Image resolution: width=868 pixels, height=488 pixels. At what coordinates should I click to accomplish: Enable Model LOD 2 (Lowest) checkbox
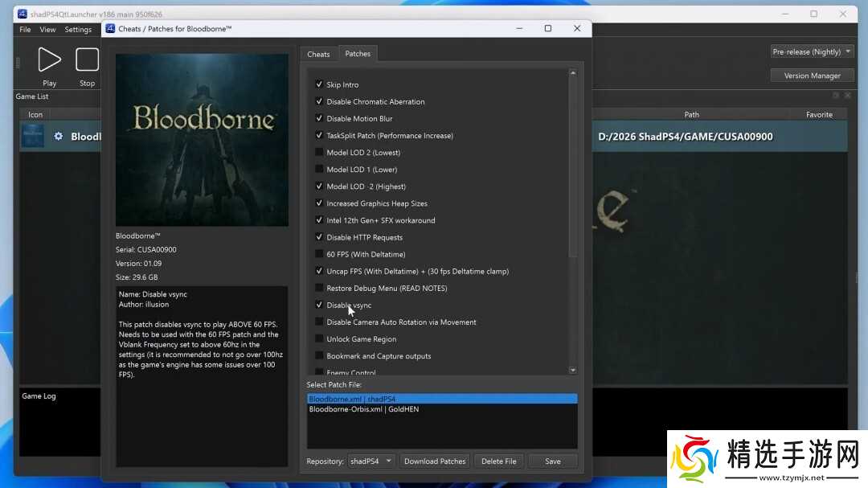coord(319,153)
